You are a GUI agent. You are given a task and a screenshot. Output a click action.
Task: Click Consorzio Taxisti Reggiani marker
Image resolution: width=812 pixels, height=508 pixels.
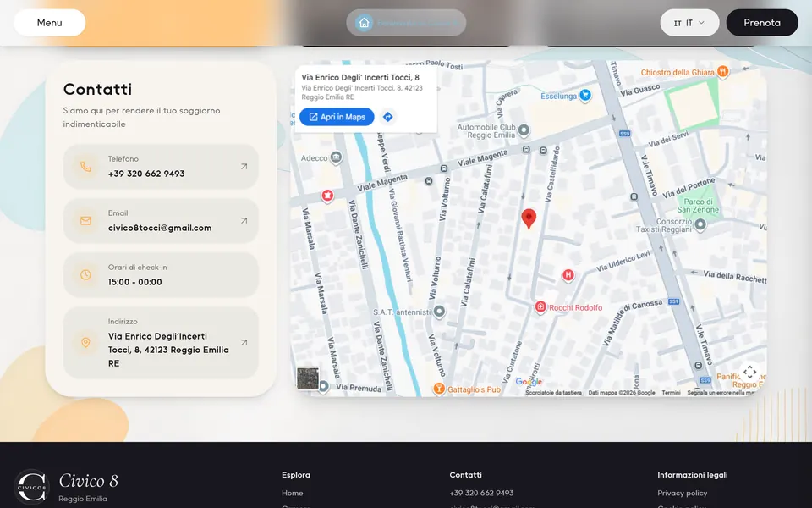[x=700, y=224]
